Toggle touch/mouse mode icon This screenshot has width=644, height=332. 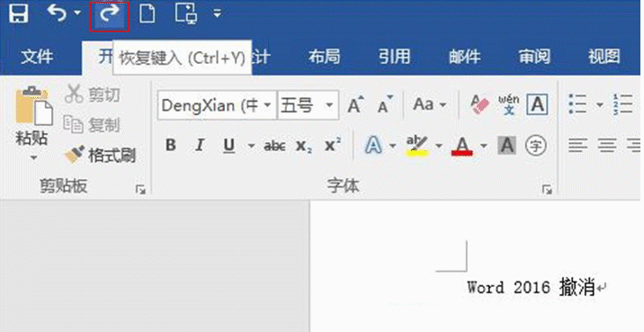point(186,13)
